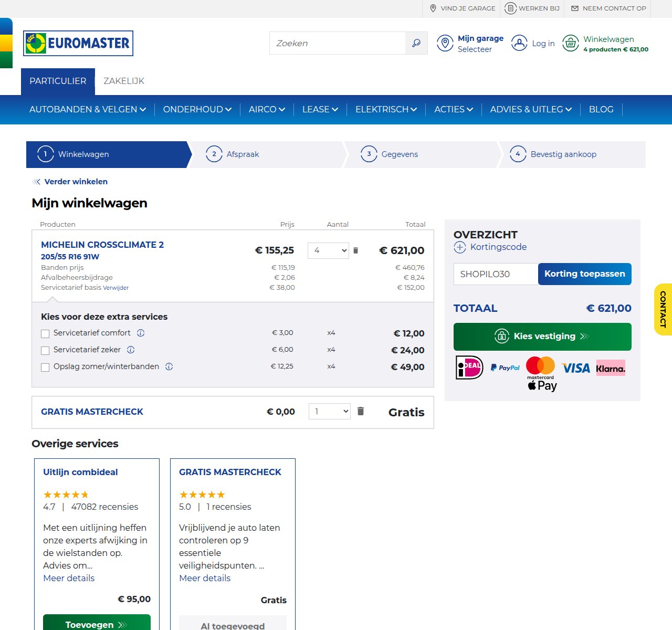Click the double-chevron icon before Verder winkelen
Image resolution: width=672 pixels, height=630 pixels.
tap(36, 182)
